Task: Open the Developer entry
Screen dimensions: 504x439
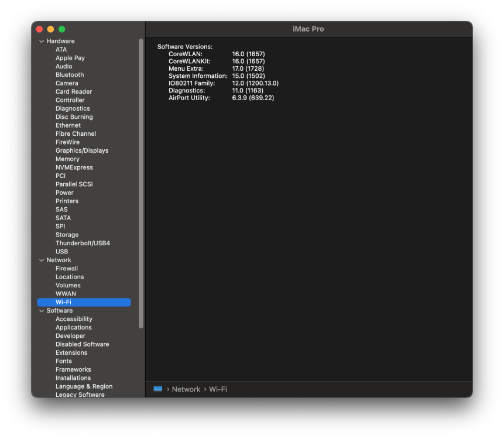Action: 70,336
